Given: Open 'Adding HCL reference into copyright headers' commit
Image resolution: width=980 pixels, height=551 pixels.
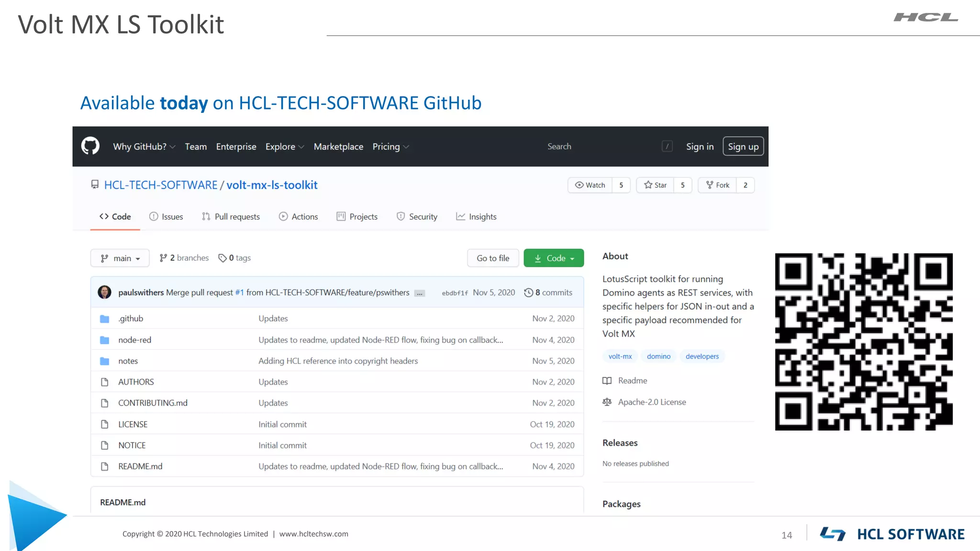Looking at the screenshot, I should [338, 361].
